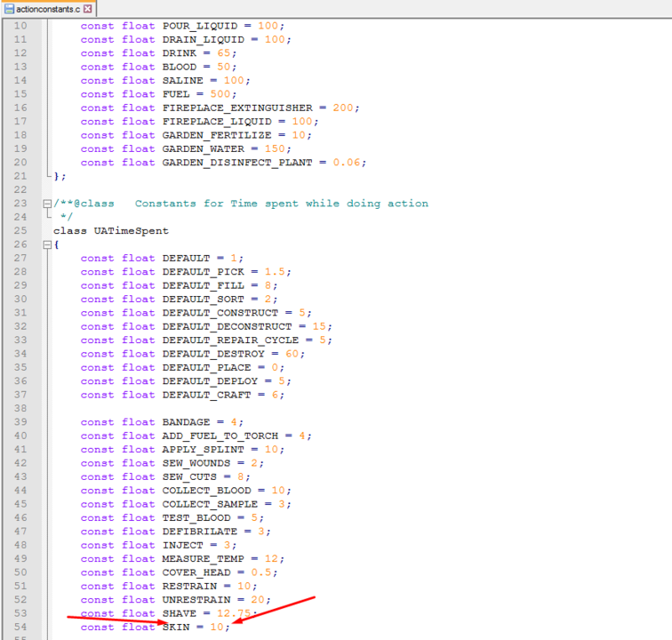Image resolution: width=672 pixels, height=640 pixels.
Task: Click line number 54 in the gutter
Action: click(x=20, y=628)
